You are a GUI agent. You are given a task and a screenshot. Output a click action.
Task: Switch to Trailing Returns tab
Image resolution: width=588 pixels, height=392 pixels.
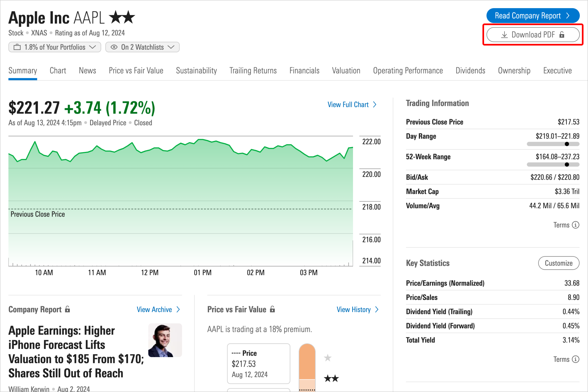point(253,71)
